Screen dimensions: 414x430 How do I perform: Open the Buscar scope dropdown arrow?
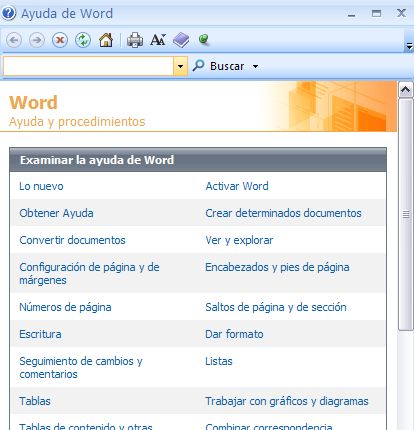tap(255, 66)
